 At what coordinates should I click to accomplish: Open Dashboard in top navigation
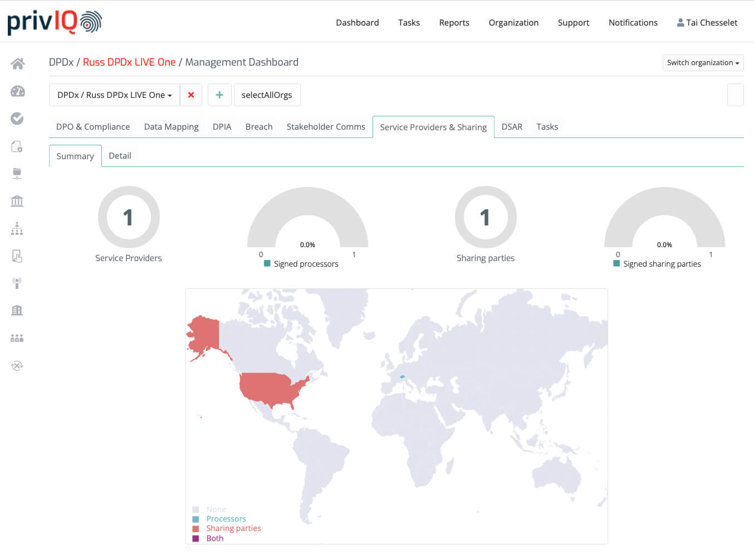click(x=358, y=22)
